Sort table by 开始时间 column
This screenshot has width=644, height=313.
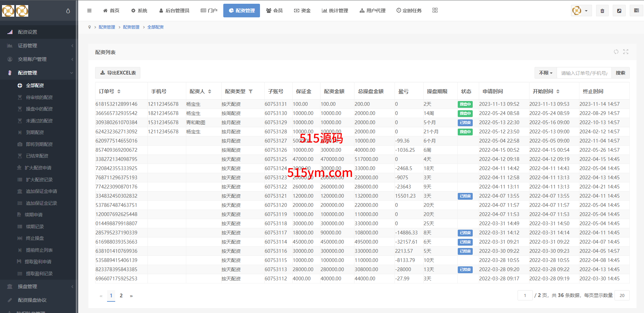(x=558, y=92)
